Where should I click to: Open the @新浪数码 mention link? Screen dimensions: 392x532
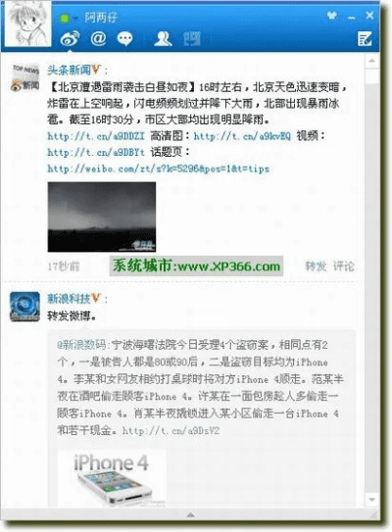pos(81,345)
